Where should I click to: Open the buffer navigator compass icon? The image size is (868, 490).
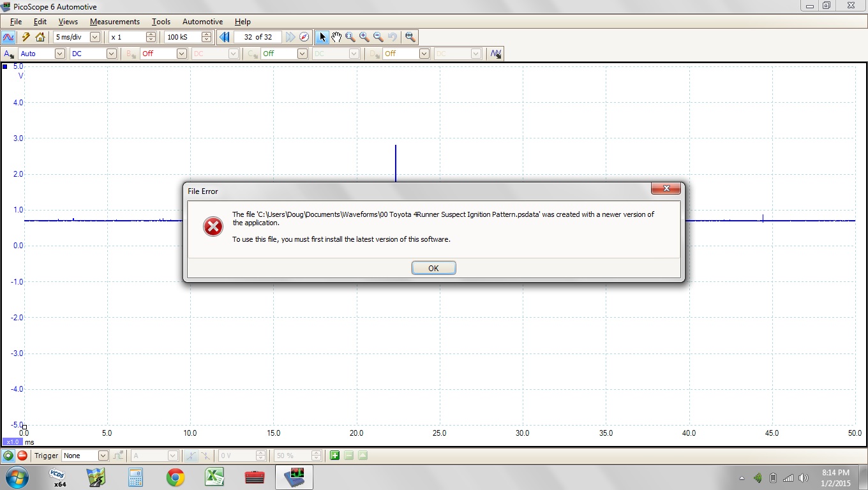click(304, 37)
